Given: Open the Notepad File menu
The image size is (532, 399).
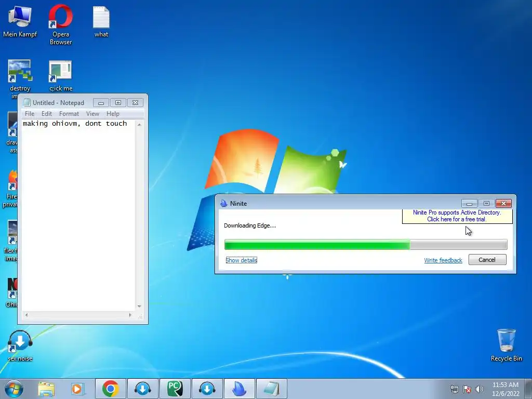Looking at the screenshot, I should click(x=30, y=114).
